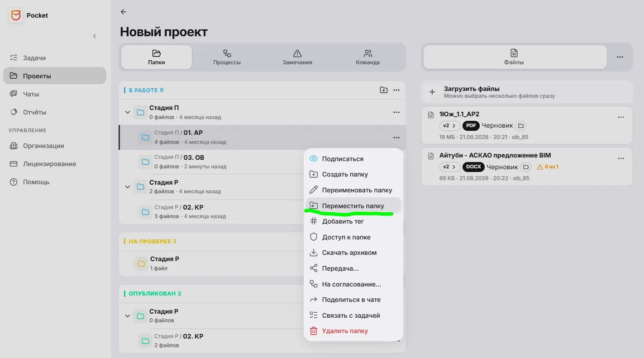
Task: Open Отчёты in the sidebar
Action: click(x=55, y=112)
